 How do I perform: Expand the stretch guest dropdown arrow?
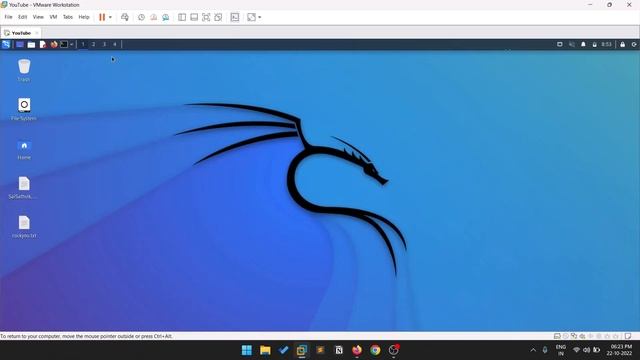[260, 17]
